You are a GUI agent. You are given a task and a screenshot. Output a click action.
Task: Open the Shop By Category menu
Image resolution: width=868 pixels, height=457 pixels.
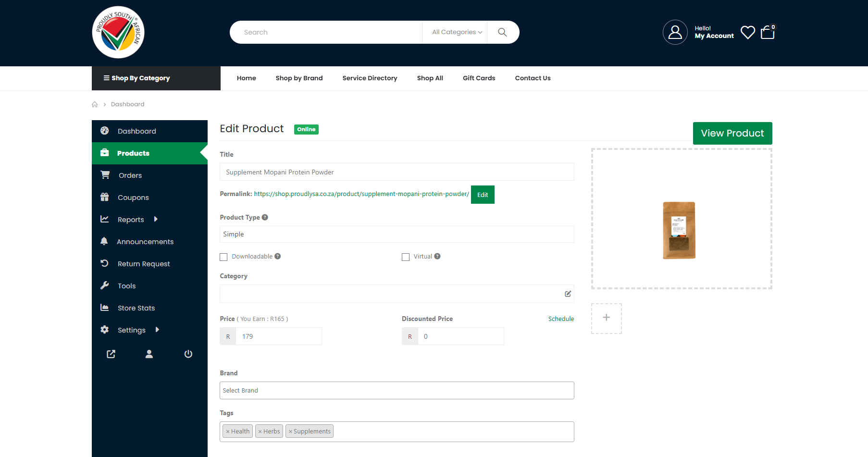[156, 78]
